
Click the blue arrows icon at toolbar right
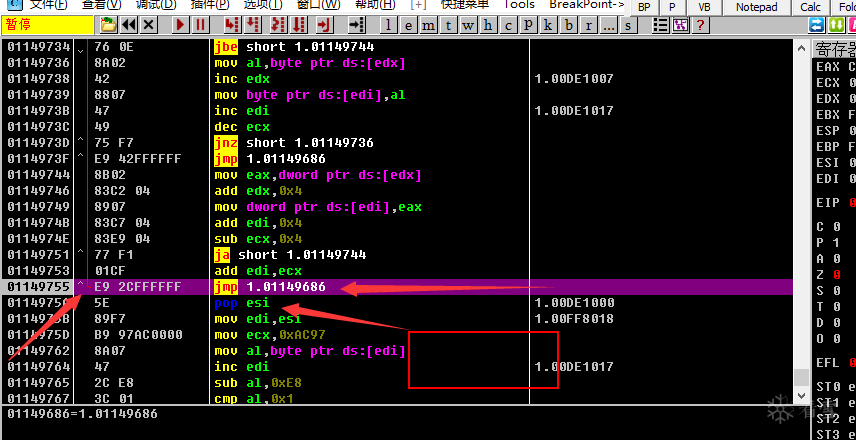817,25
